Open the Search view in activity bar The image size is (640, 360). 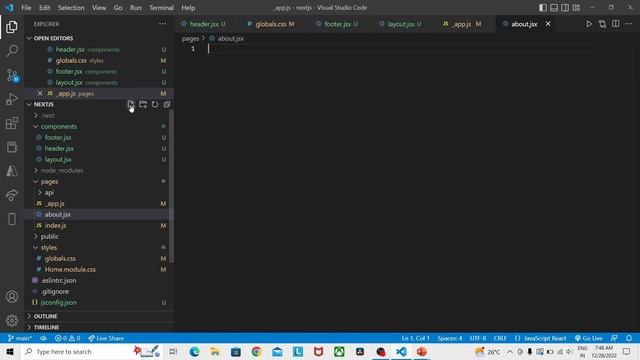12,51
